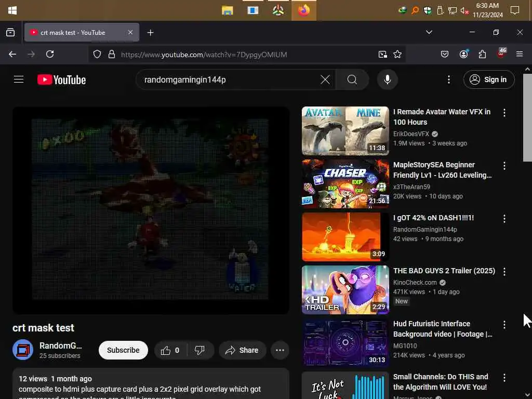This screenshot has height=399, width=532.
Task: Click the Firefox address bar URL
Action: coord(204,54)
